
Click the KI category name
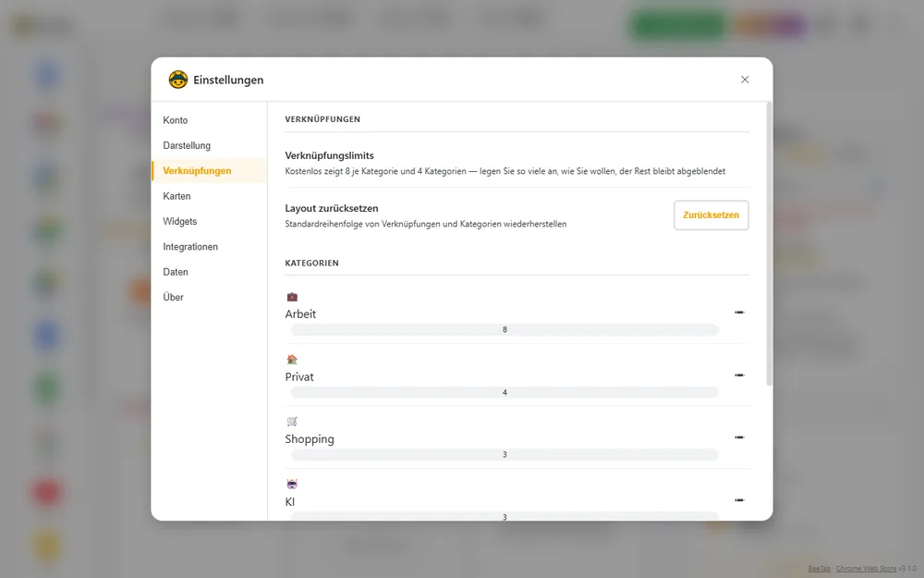[x=290, y=502]
